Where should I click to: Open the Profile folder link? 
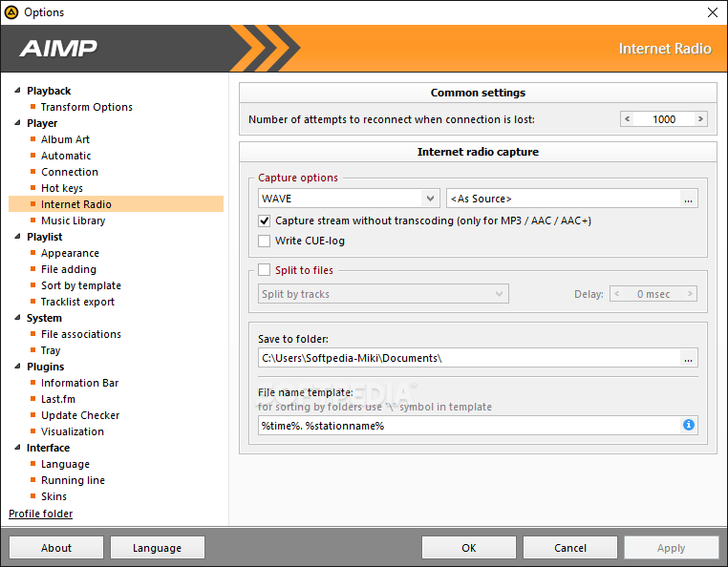point(41,514)
